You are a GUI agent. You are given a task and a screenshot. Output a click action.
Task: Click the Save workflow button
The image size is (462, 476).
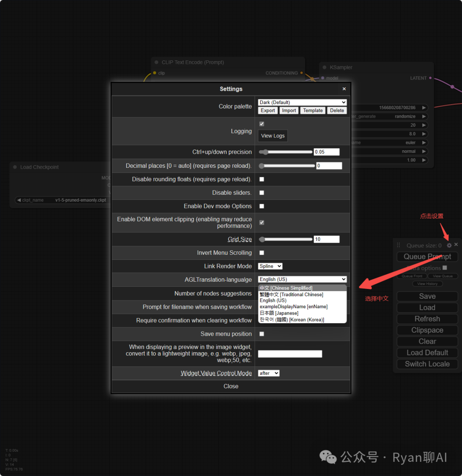[x=427, y=296]
